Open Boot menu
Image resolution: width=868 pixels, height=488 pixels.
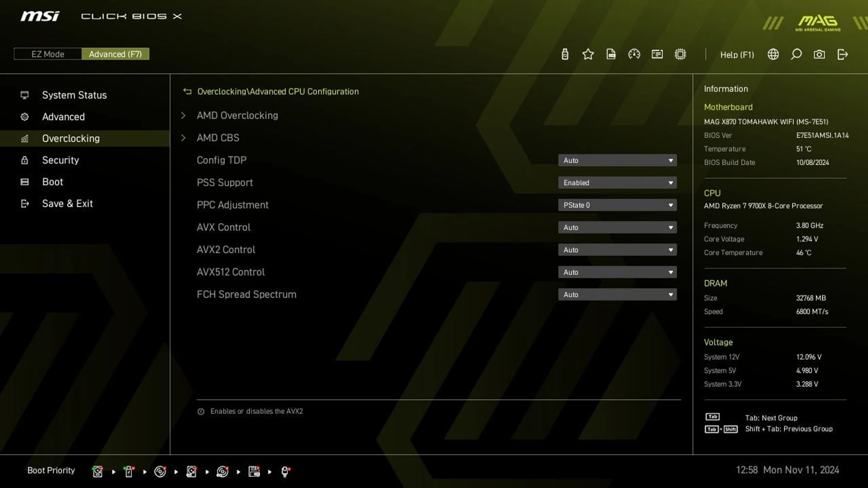click(52, 182)
